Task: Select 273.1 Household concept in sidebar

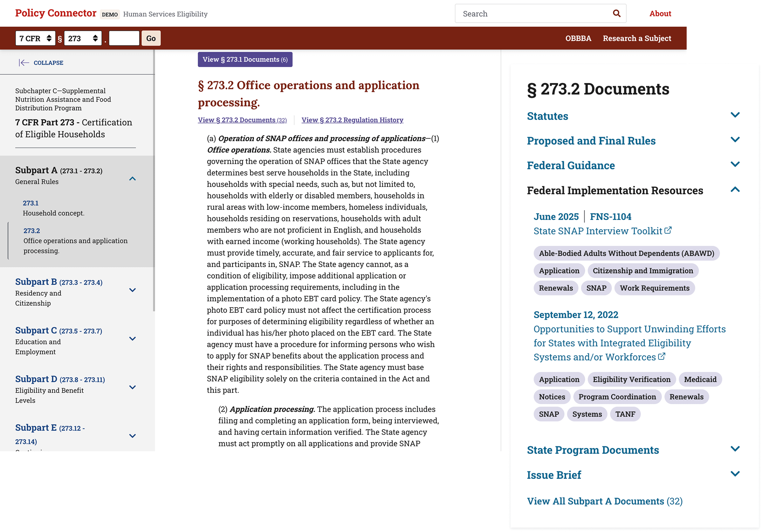Action: (x=53, y=208)
